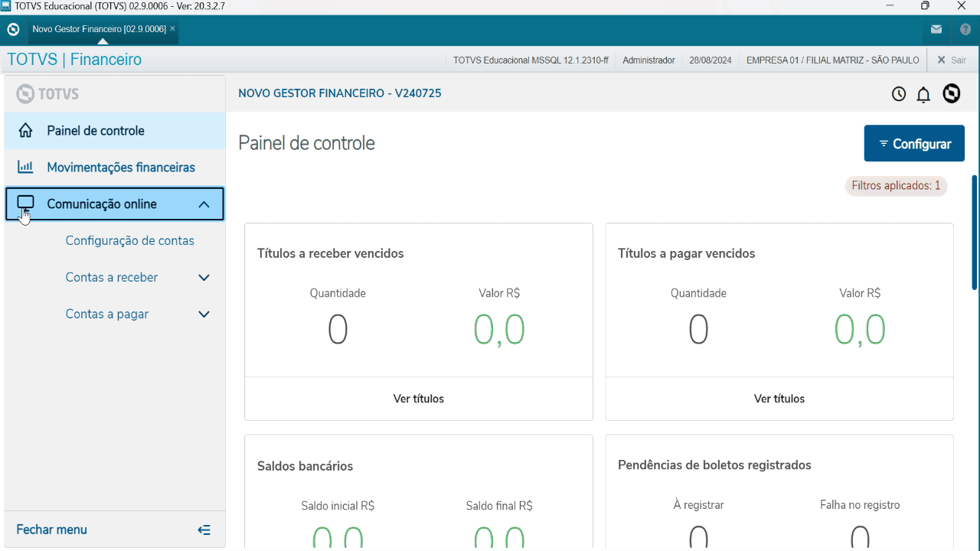Click the Falha no registro label
This screenshot has width=980, height=551.
click(x=860, y=505)
